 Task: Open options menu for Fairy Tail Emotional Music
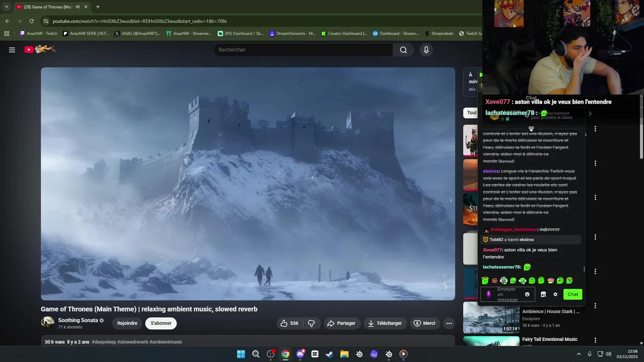[595, 340]
